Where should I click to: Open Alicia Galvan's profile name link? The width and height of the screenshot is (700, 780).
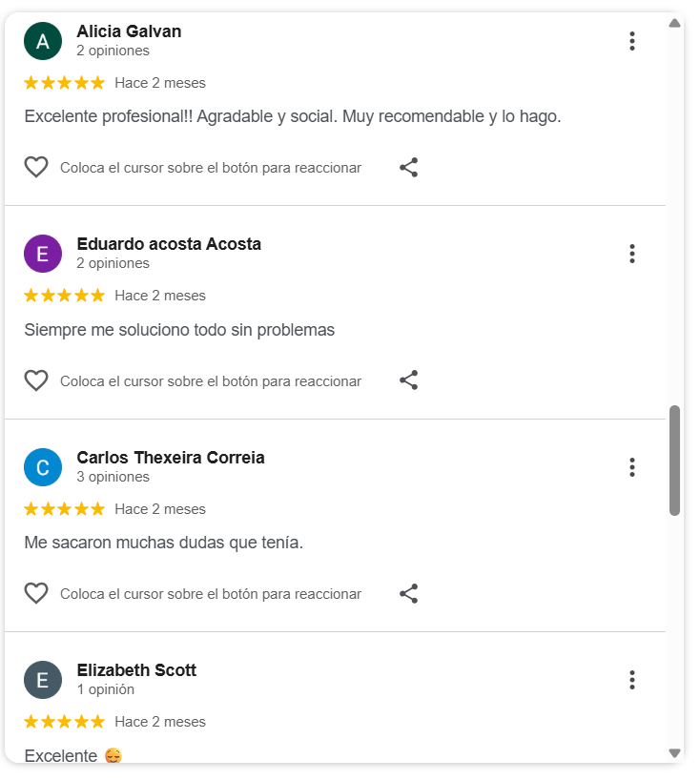(x=129, y=31)
